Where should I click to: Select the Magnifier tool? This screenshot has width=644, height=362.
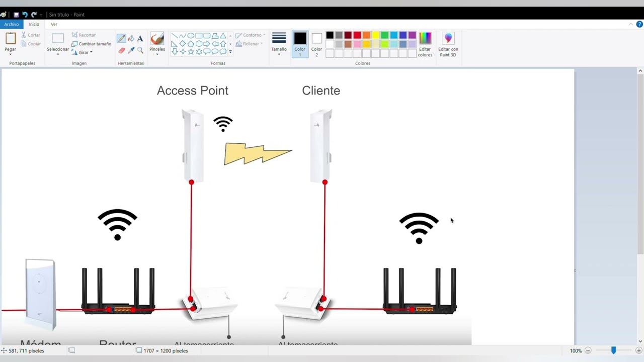pyautogui.click(x=140, y=50)
